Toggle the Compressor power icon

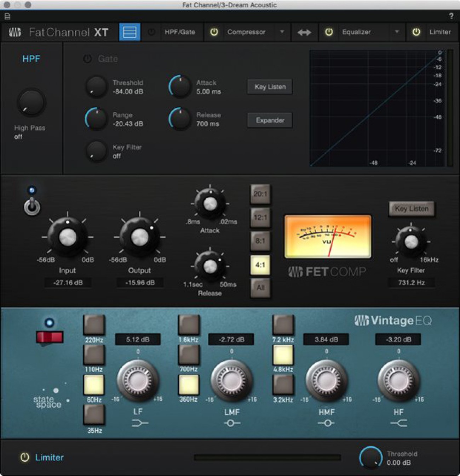(x=214, y=32)
